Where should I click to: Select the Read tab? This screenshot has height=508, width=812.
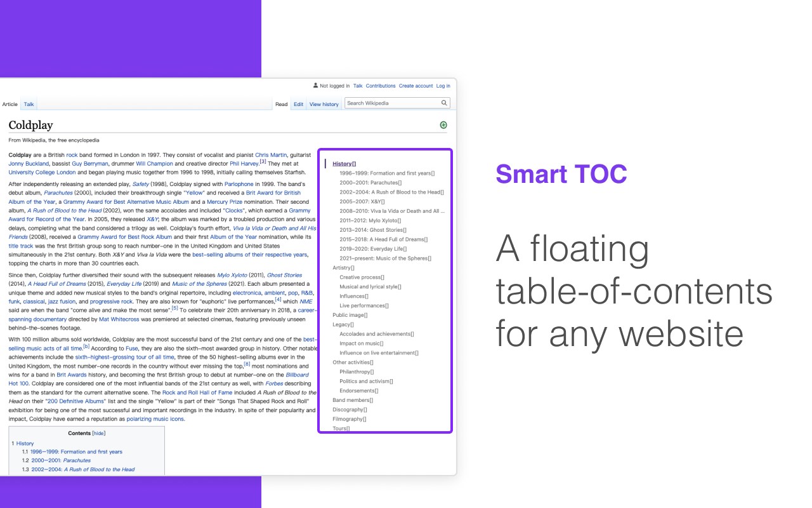pyautogui.click(x=282, y=104)
